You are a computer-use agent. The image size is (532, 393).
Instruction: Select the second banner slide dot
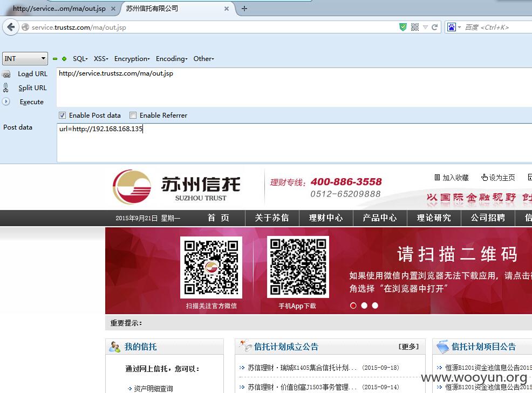(x=364, y=306)
